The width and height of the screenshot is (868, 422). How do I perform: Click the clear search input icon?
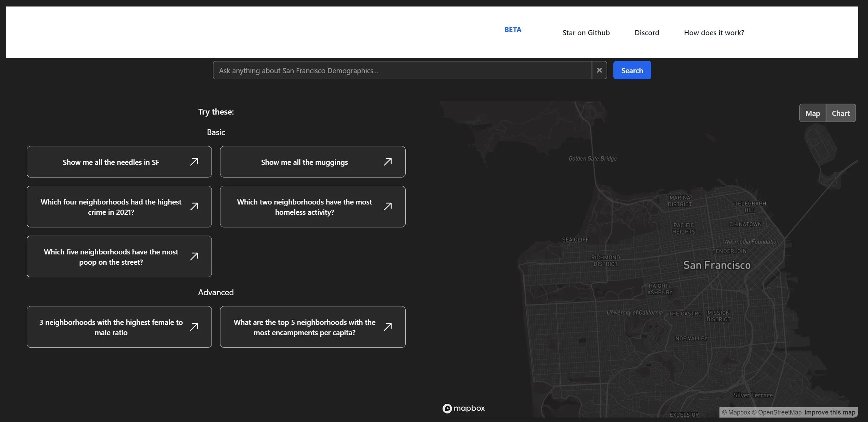point(599,70)
